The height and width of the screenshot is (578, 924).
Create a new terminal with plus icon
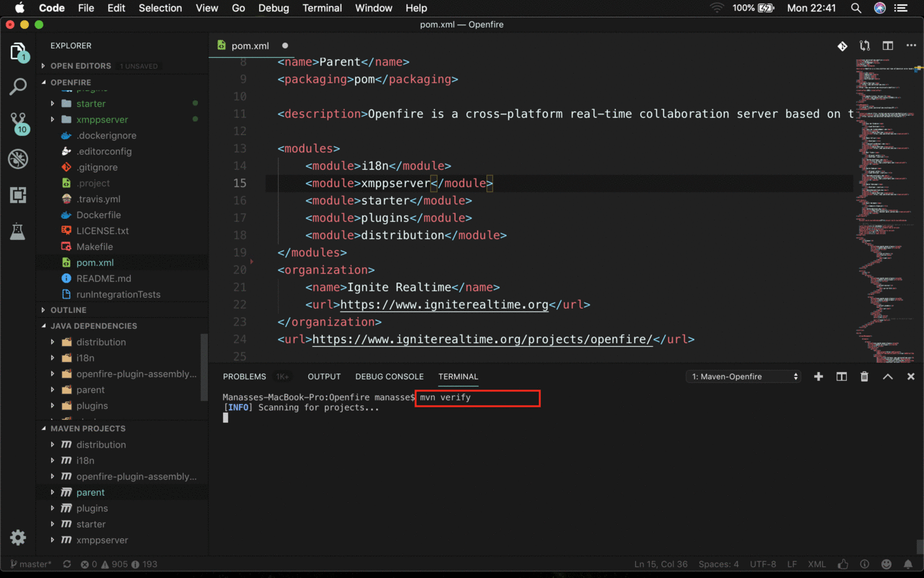(819, 376)
